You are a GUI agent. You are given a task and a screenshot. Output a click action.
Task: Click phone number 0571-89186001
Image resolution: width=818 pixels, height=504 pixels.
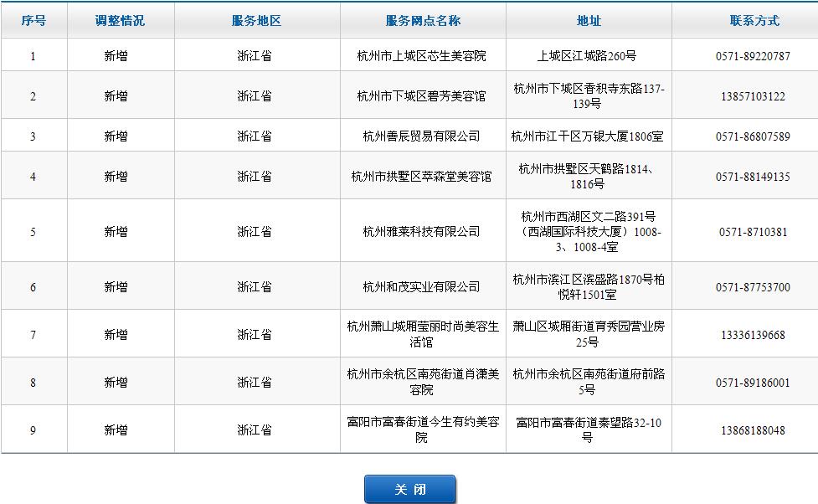pyautogui.click(x=753, y=383)
